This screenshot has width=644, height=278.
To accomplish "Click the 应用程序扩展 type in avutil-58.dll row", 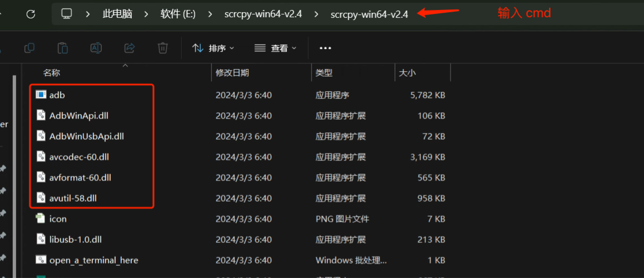I will 340,198.
